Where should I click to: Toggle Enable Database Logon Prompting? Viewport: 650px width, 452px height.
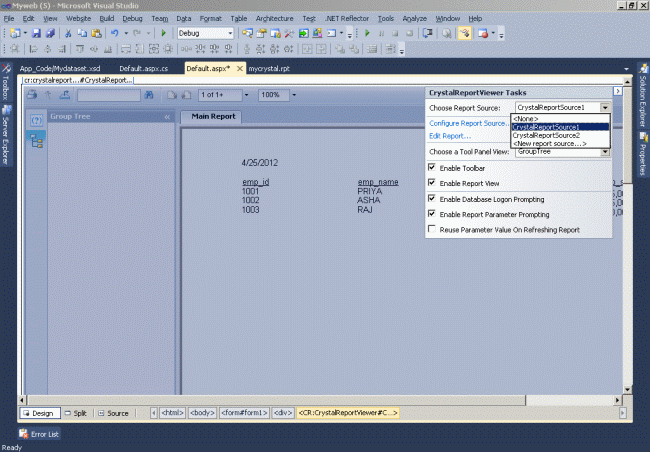(x=432, y=199)
